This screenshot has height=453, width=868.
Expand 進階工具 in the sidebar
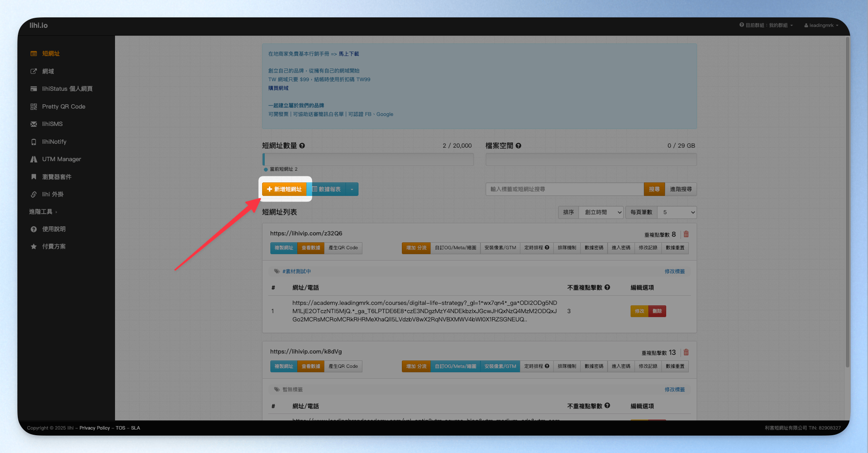[43, 212]
